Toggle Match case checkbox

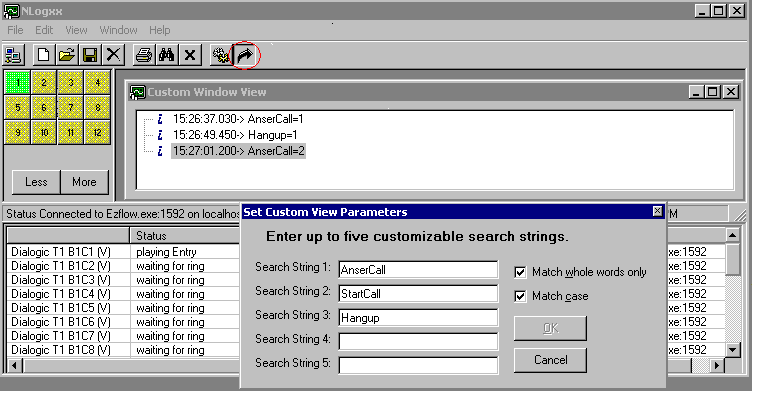point(520,296)
